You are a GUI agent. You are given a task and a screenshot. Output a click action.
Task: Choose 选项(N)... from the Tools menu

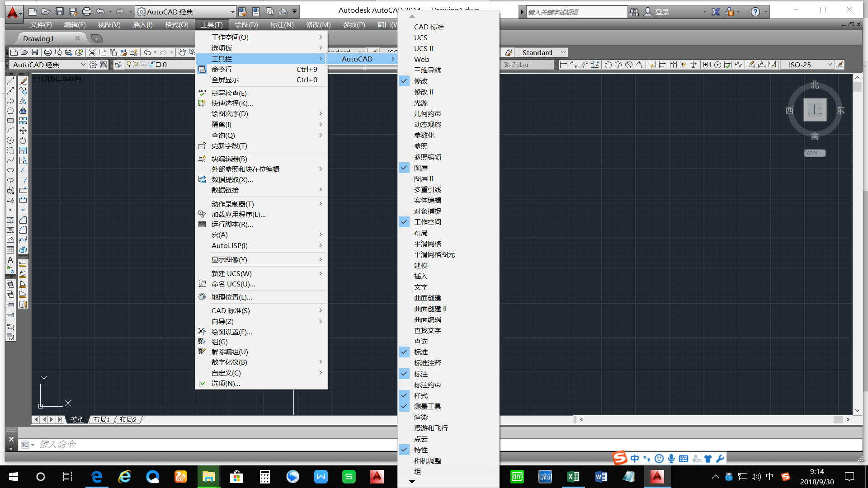[x=261, y=383]
